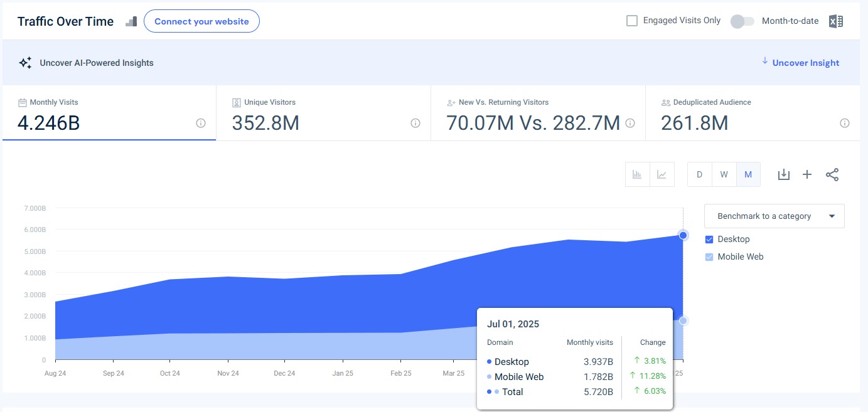Image resolution: width=868 pixels, height=412 pixels.
Task: Open info icon for Deduplicated Audience
Action: click(845, 123)
